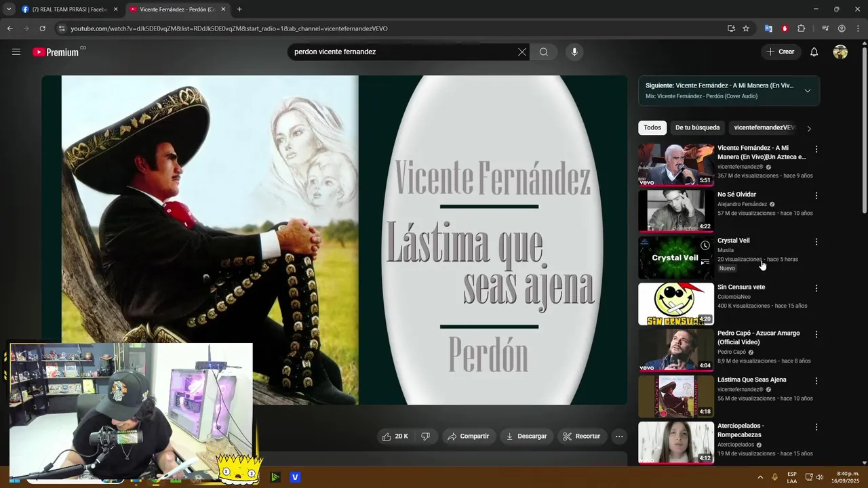Screen dimensions: 868x488
Task: Open options for Azucar Amargo video
Action: 816,335
